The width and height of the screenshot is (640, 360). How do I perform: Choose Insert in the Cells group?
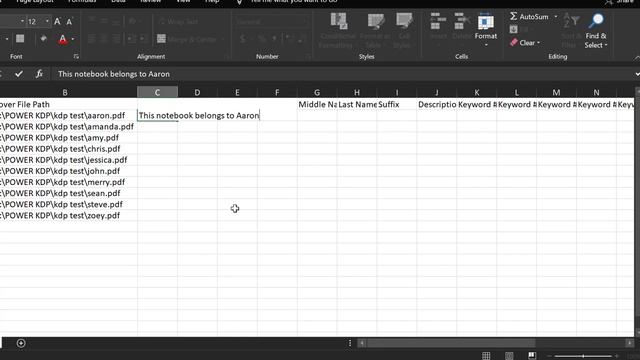438,27
